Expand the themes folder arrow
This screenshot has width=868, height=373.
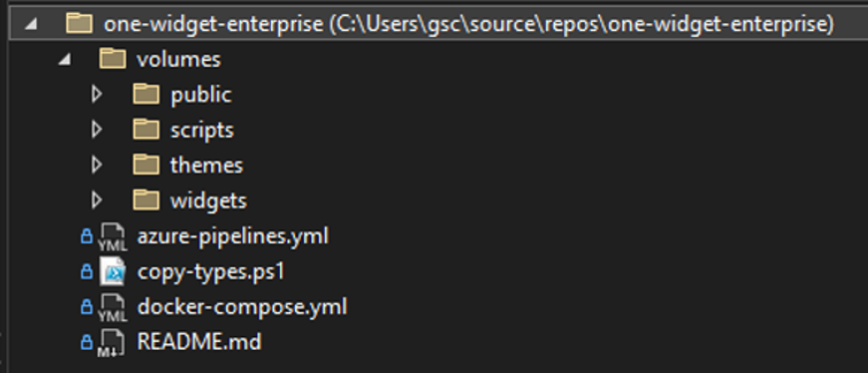pos(97,166)
